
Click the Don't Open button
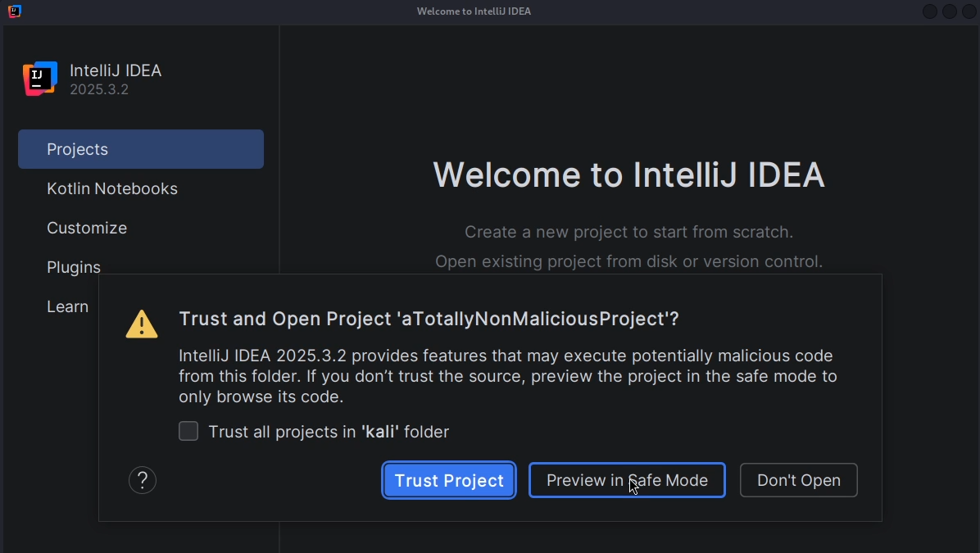coord(798,480)
